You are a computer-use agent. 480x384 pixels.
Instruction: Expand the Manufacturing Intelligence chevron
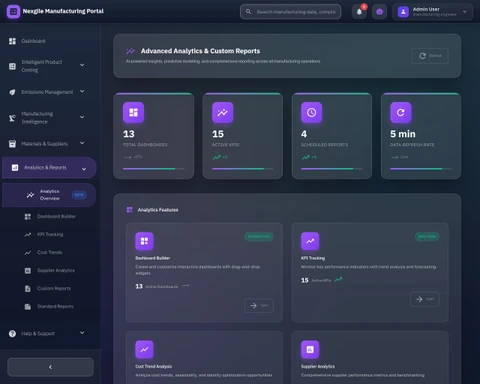pos(82,117)
